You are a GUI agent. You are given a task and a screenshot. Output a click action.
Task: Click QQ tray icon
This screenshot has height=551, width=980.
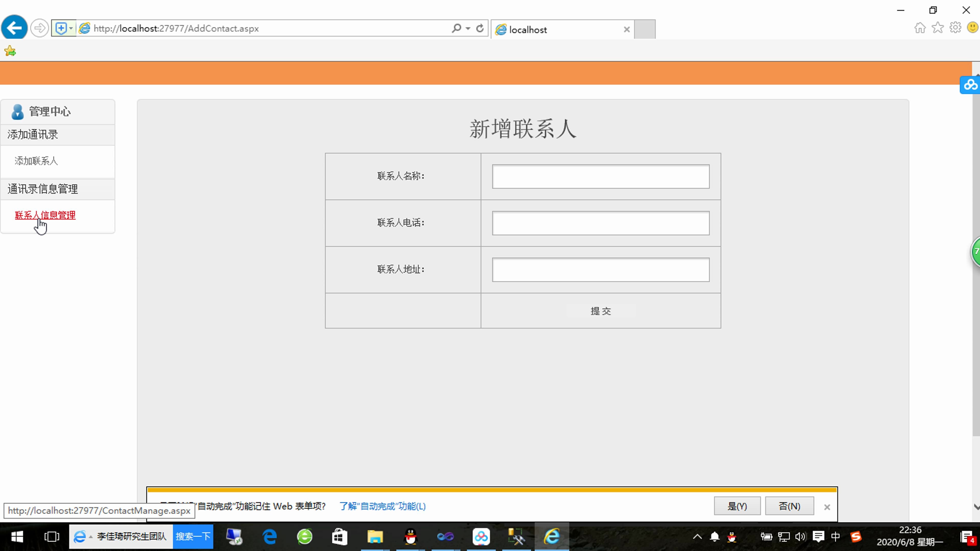tap(732, 536)
